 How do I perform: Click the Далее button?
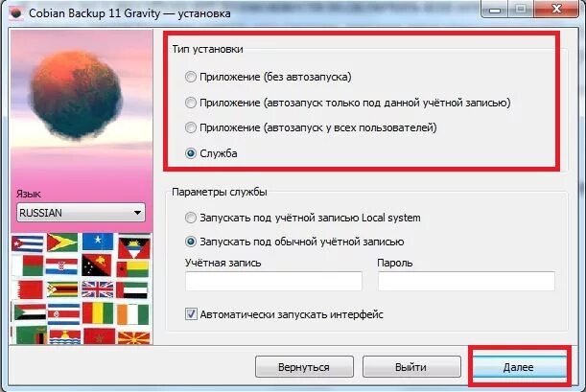coord(519,367)
